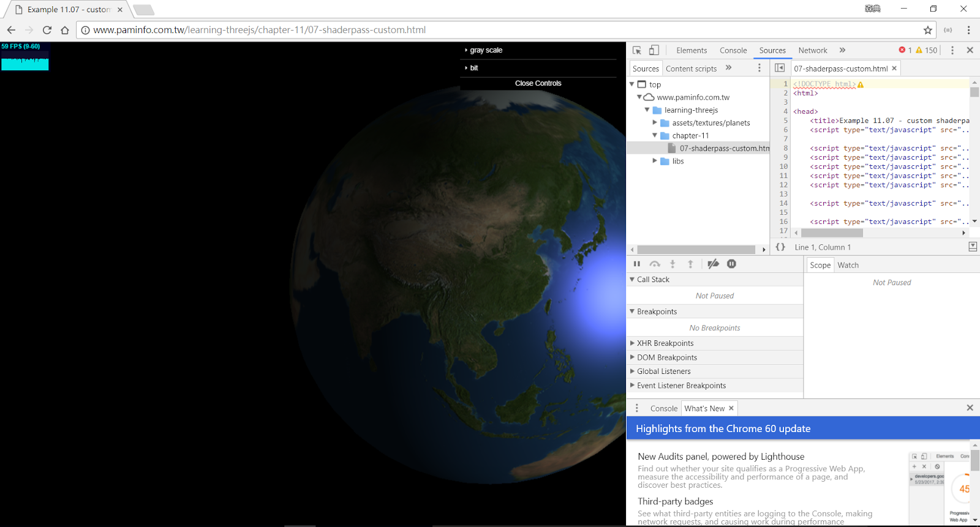The image size is (980, 527).
Task: Expand assets/textures/planets folder
Action: pyautogui.click(x=655, y=122)
